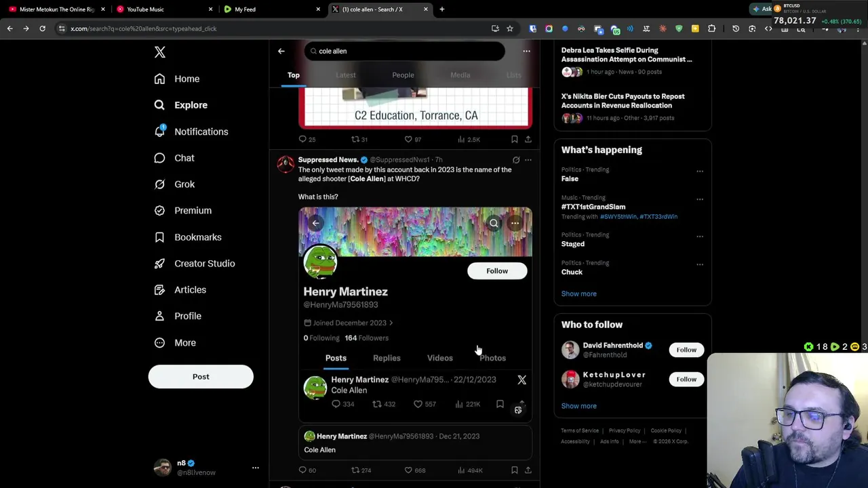Switch to the Latest tab
The image size is (868, 488).
[x=346, y=75]
